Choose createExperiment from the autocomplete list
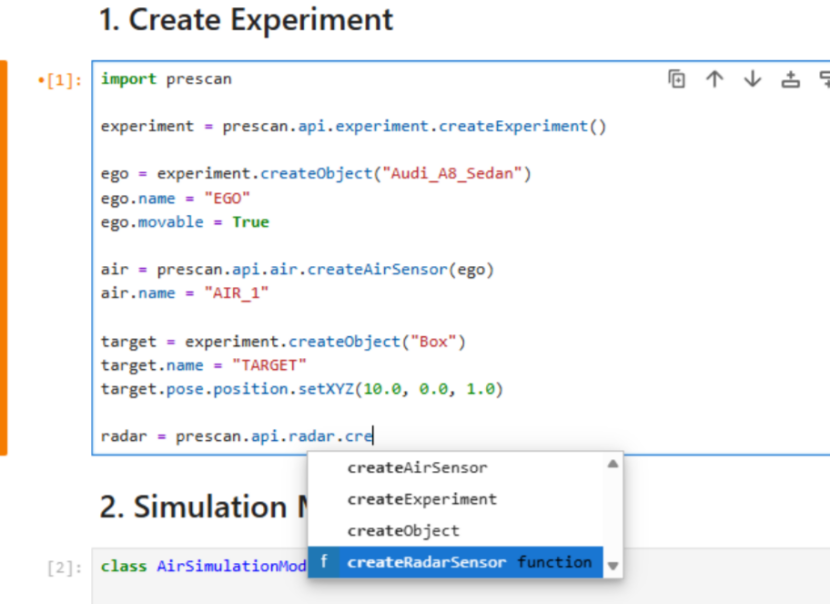 (x=455, y=499)
